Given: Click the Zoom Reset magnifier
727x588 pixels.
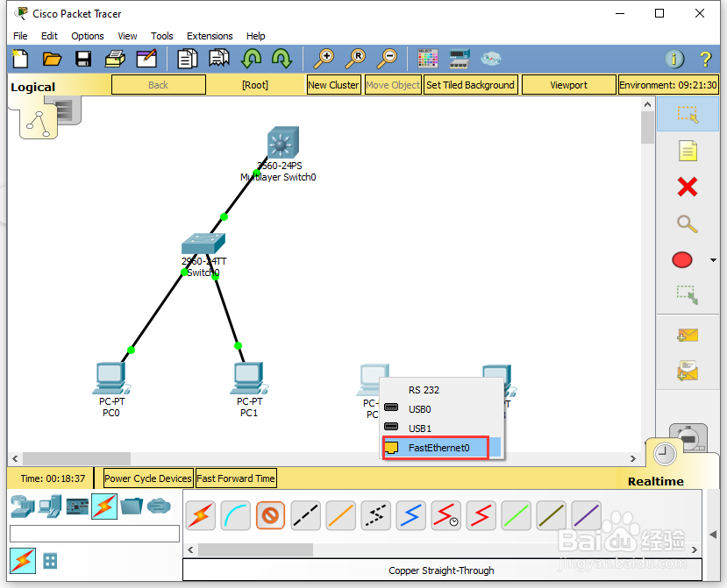Looking at the screenshot, I should [355, 59].
